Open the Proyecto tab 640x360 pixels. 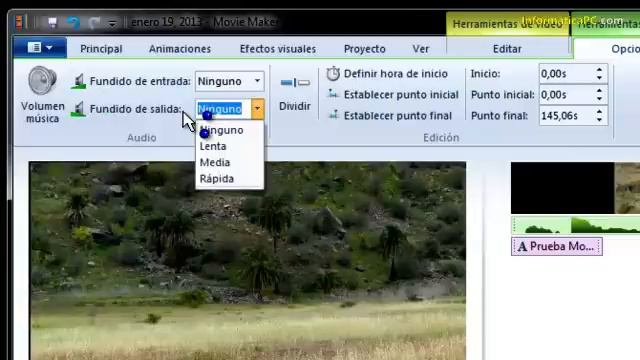tap(364, 49)
